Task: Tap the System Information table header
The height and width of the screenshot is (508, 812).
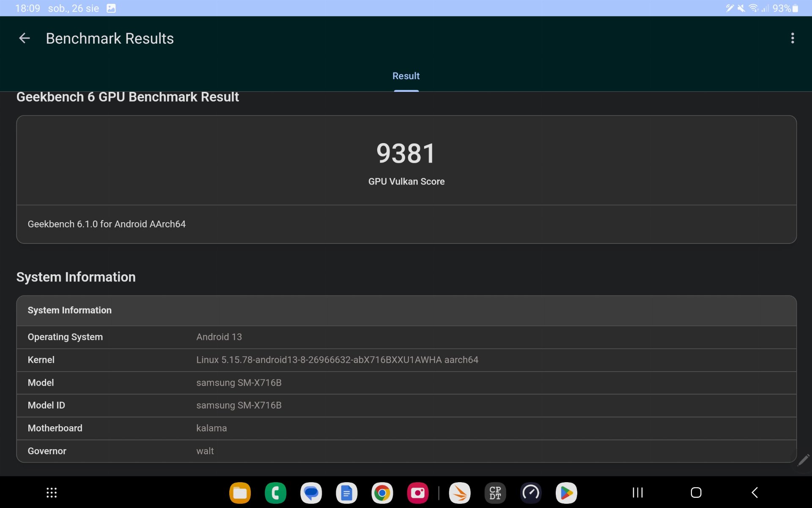Action: 406,310
